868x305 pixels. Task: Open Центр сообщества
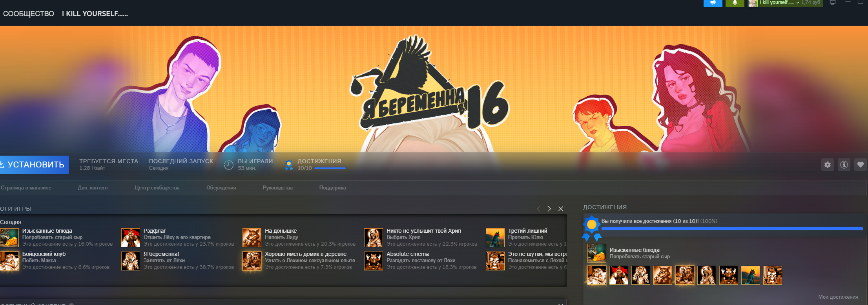pyautogui.click(x=157, y=188)
